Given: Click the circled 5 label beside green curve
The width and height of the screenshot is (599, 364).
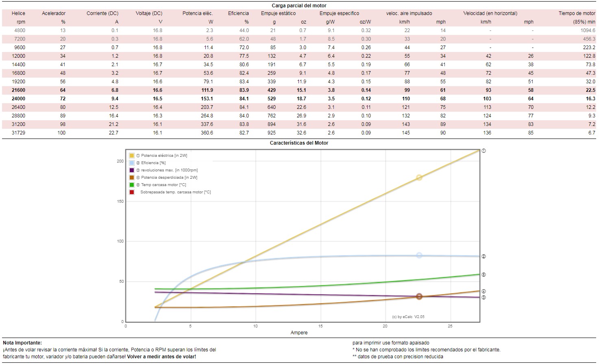Looking at the screenshot, I should pyautogui.click(x=484, y=275).
